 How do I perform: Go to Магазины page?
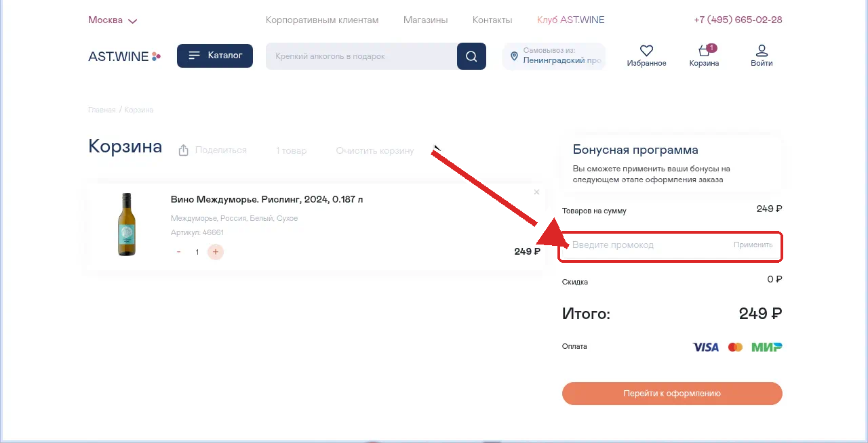point(426,20)
